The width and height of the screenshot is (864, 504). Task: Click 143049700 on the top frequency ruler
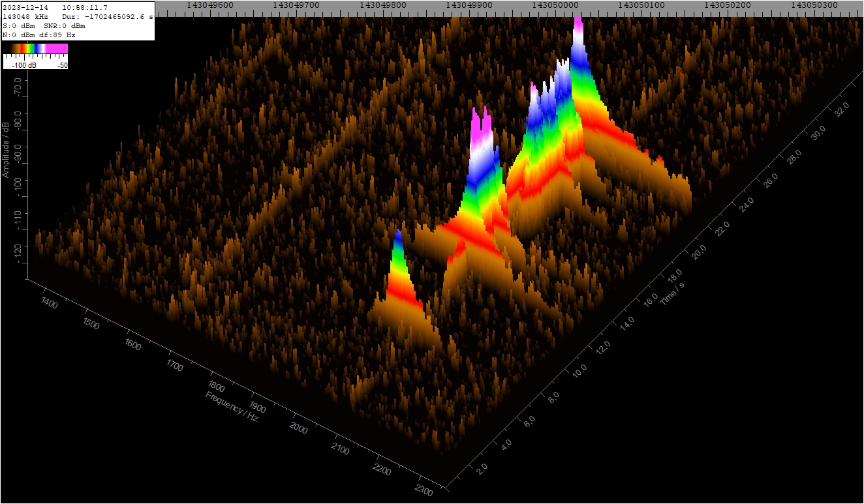coord(296,5)
